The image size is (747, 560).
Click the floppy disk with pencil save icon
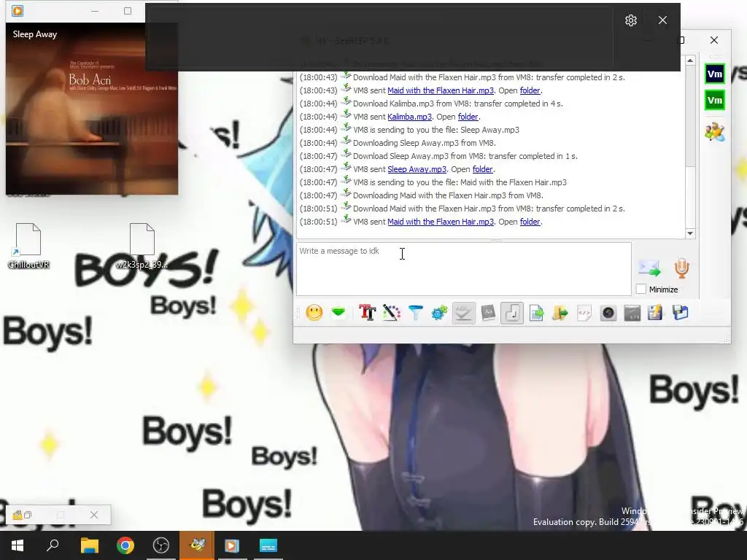coord(656,313)
